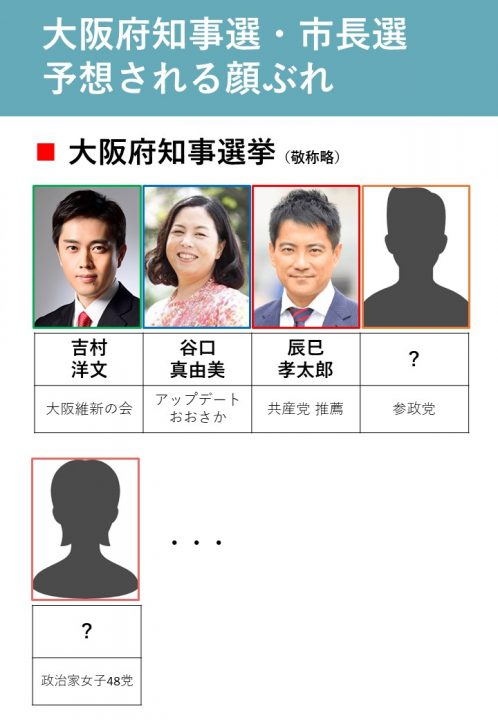Select the 谷口真由美 candidate photo
498x720 pixels.
(x=197, y=257)
